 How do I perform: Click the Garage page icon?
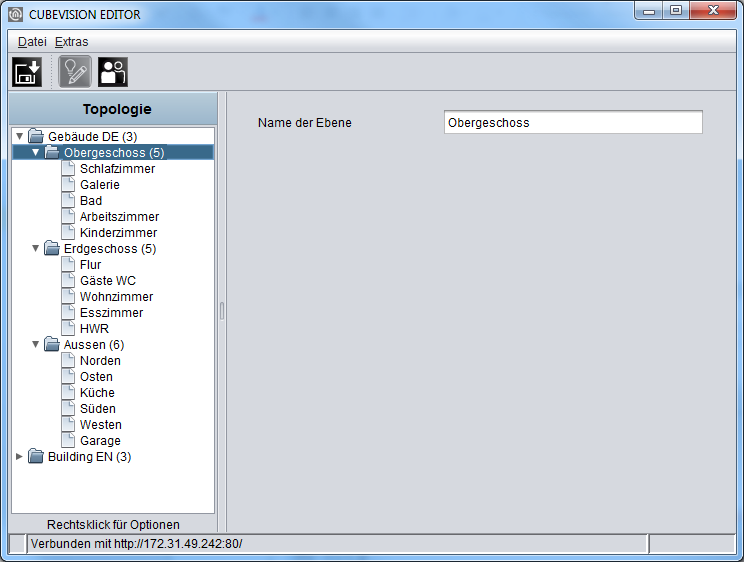(x=68, y=440)
